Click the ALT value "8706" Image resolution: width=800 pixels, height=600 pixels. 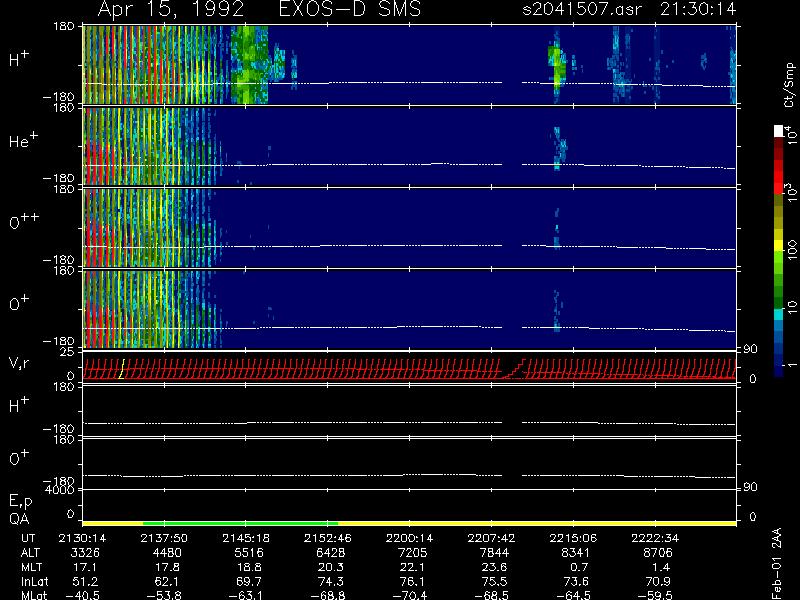point(658,553)
